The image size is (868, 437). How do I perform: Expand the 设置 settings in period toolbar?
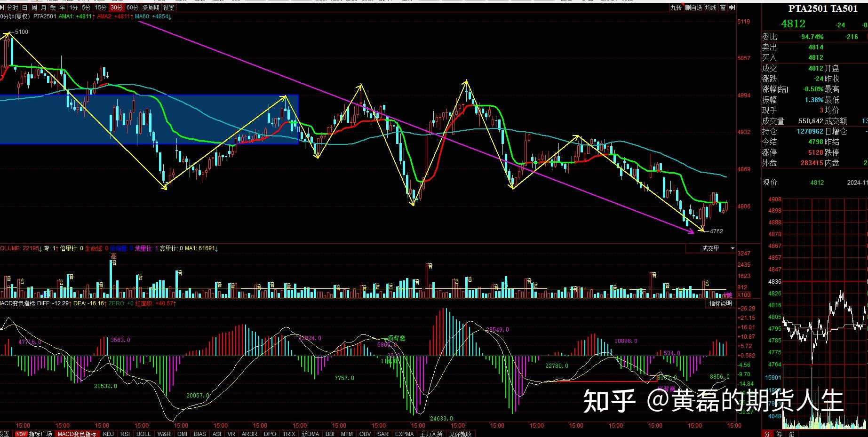tap(168, 8)
